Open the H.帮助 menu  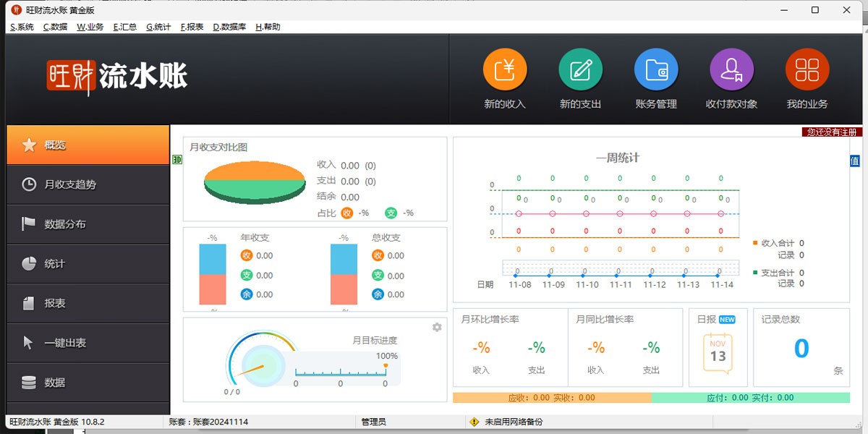268,27
